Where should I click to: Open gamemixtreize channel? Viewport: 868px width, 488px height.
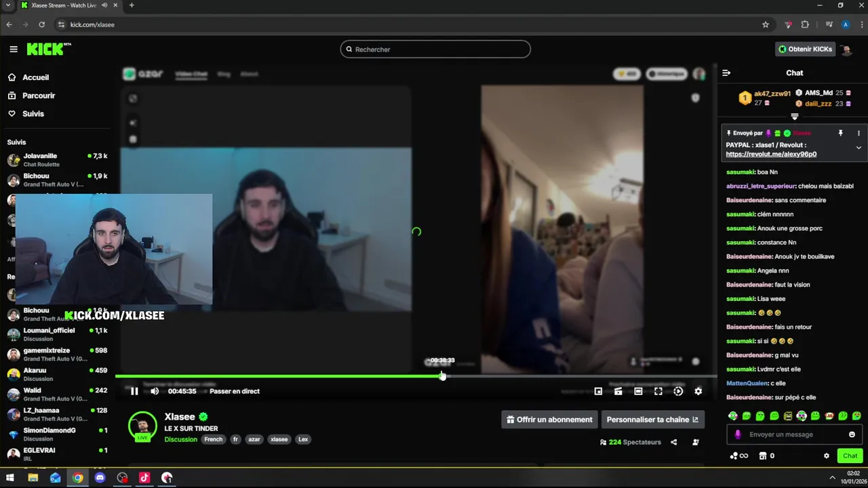tap(57, 354)
